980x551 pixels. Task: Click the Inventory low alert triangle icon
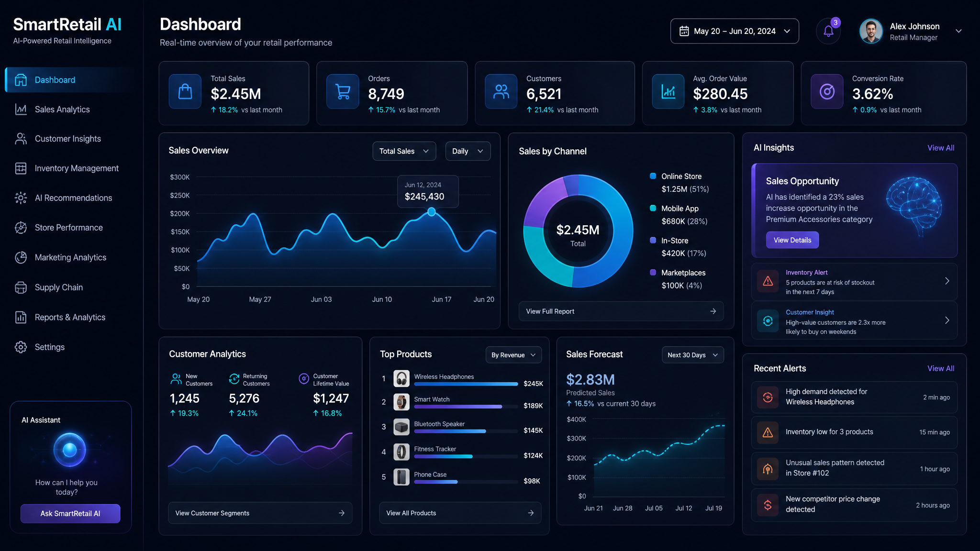click(x=768, y=432)
